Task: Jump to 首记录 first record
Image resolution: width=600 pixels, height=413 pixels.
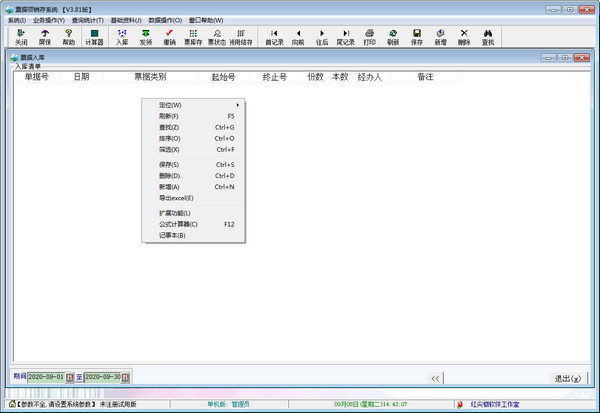Action: point(274,38)
